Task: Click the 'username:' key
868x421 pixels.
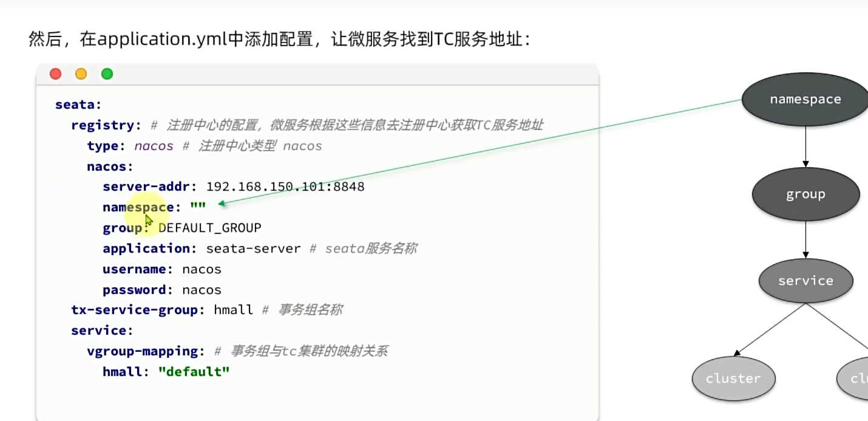Action: 138,269
